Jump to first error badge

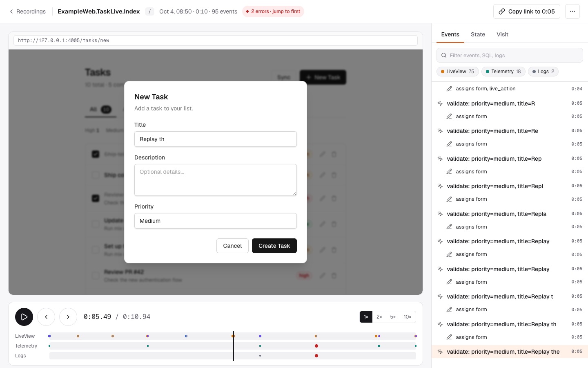click(x=273, y=11)
